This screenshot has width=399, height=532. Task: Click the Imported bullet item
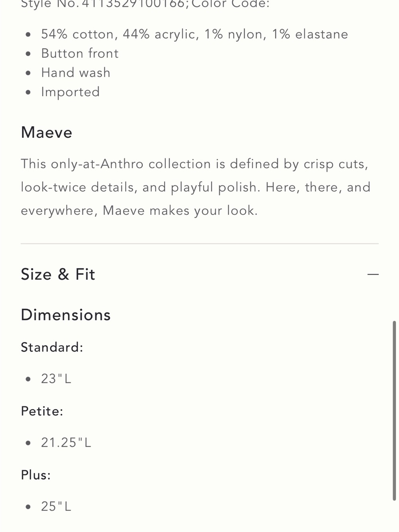coord(71,92)
